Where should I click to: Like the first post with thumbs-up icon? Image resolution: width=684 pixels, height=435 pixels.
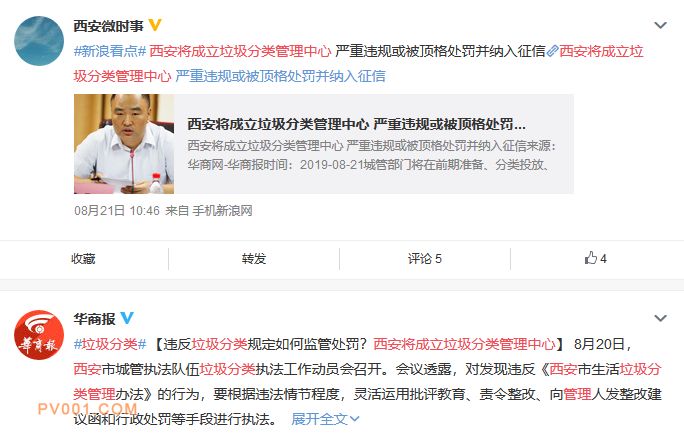(x=595, y=258)
